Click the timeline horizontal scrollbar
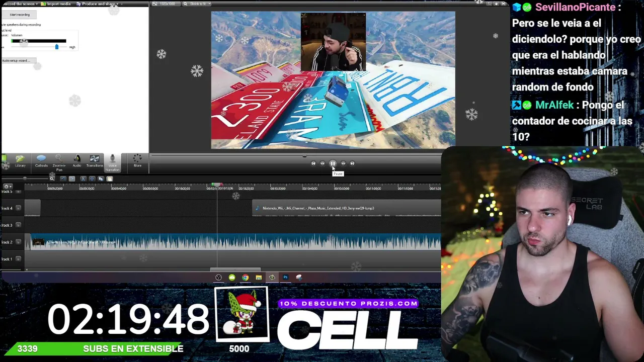 (235, 269)
